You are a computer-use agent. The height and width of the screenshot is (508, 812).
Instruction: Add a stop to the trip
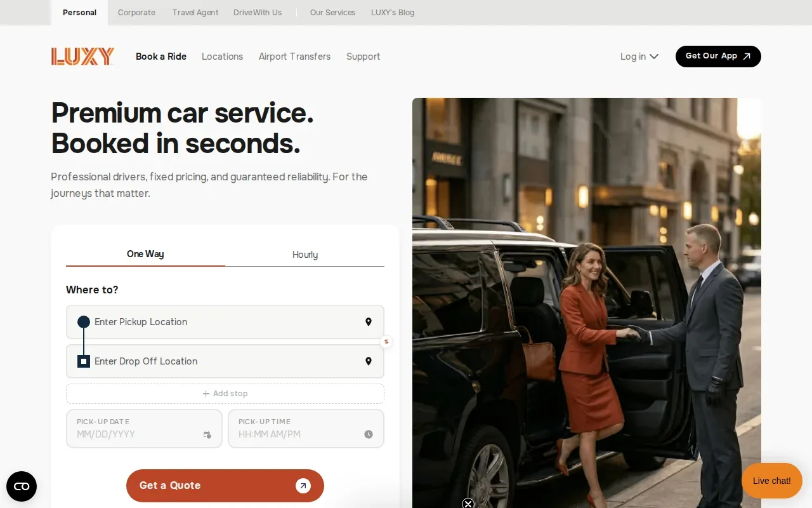tap(225, 394)
